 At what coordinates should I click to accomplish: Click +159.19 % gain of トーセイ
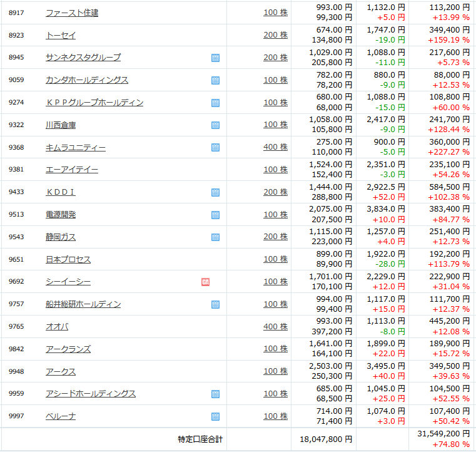coord(448,40)
